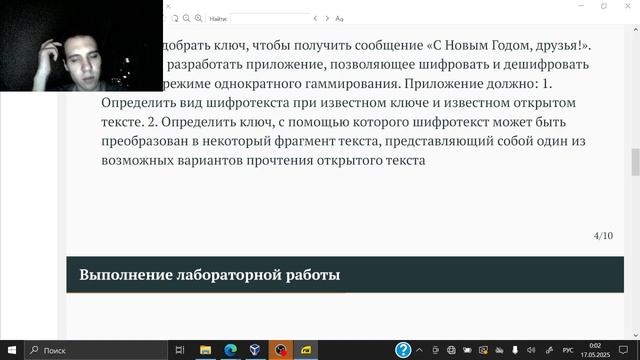Click the 'Выполнение лабораторной работы' slide heading
This screenshot has width=640, height=360.
pyautogui.click(x=209, y=275)
